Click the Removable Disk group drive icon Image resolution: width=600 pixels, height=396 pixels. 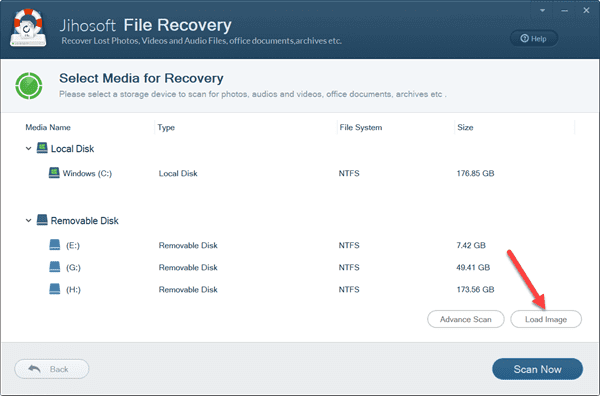pyautogui.click(x=42, y=220)
